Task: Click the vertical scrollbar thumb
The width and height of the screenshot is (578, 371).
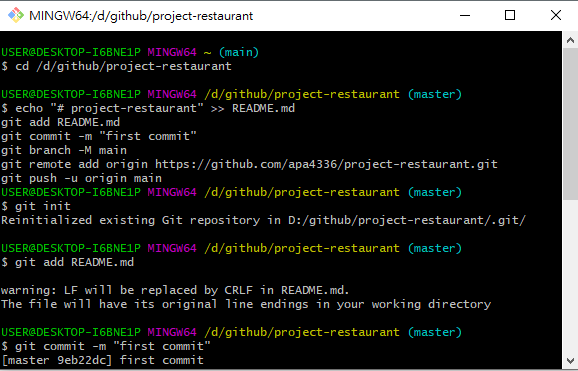Action: point(570,124)
